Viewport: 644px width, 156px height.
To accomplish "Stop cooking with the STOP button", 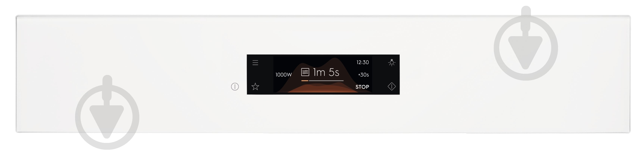I will [362, 87].
